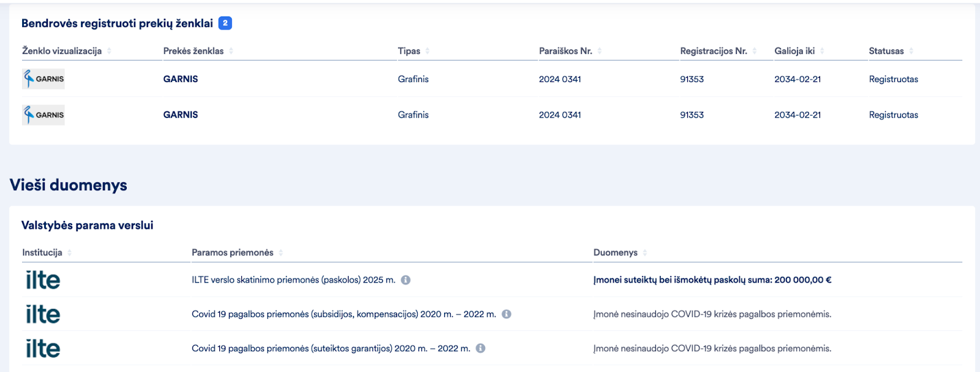Click Prekės ženklas column header
980x372 pixels.
194,51
